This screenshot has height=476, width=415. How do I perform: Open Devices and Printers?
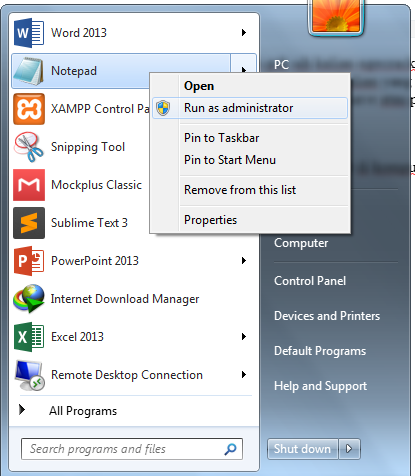coord(327,316)
